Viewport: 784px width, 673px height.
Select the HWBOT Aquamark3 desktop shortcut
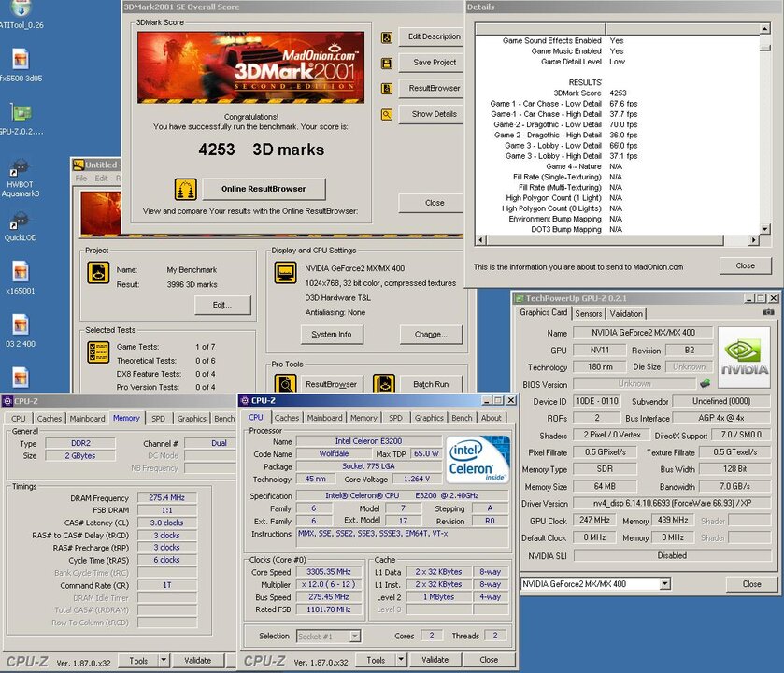pos(20,178)
